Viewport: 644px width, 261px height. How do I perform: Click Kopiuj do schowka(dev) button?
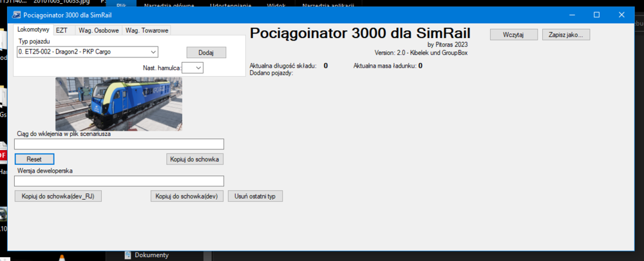pos(187,196)
